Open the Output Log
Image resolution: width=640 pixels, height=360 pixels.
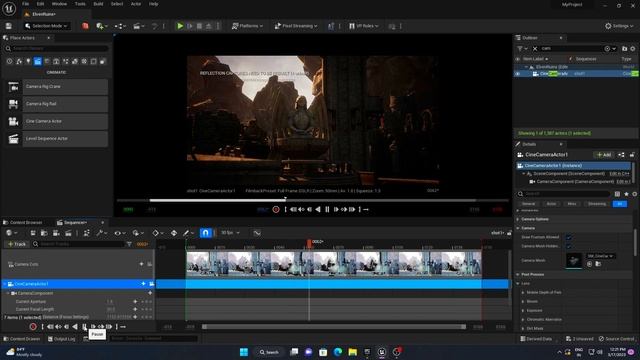pos(62,339)
